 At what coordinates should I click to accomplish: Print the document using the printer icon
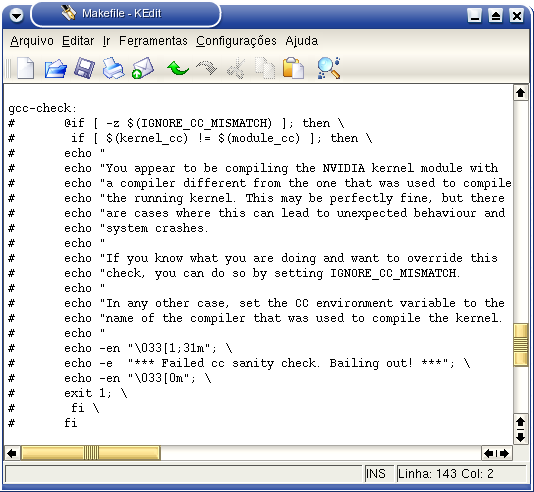(113, 68)
